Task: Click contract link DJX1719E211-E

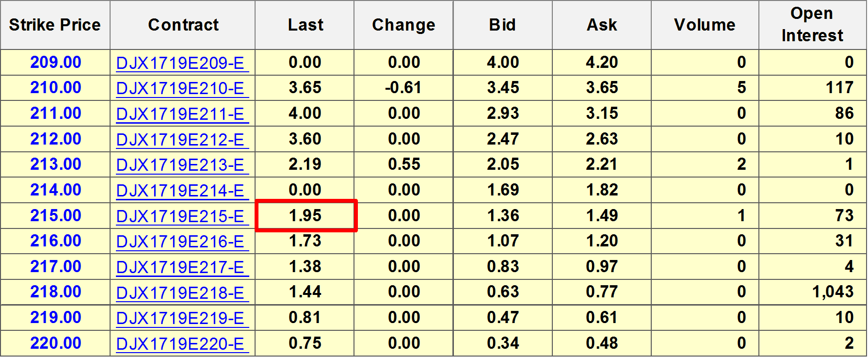Action: (x=180, y=114)
